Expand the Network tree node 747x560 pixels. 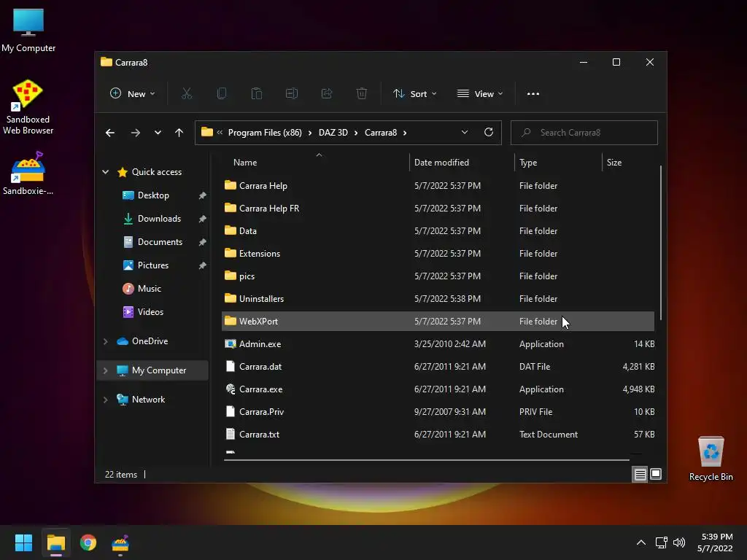(106, 400)
